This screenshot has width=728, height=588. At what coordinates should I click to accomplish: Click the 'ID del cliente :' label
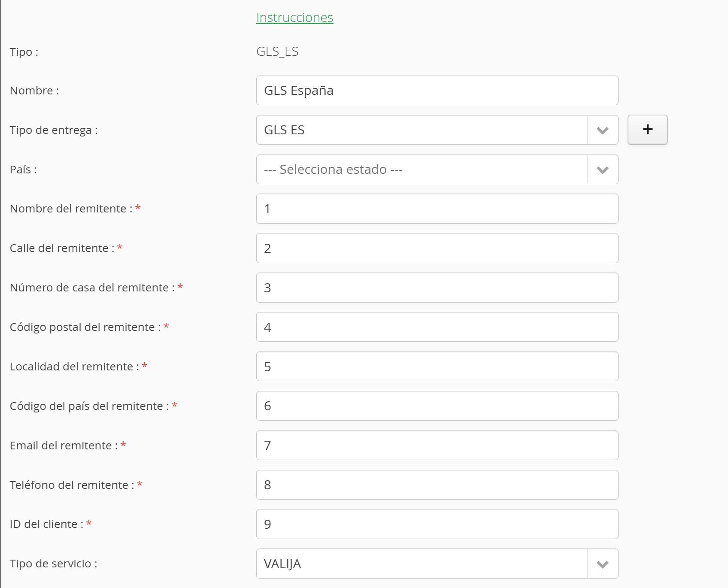tap(47, 524)
